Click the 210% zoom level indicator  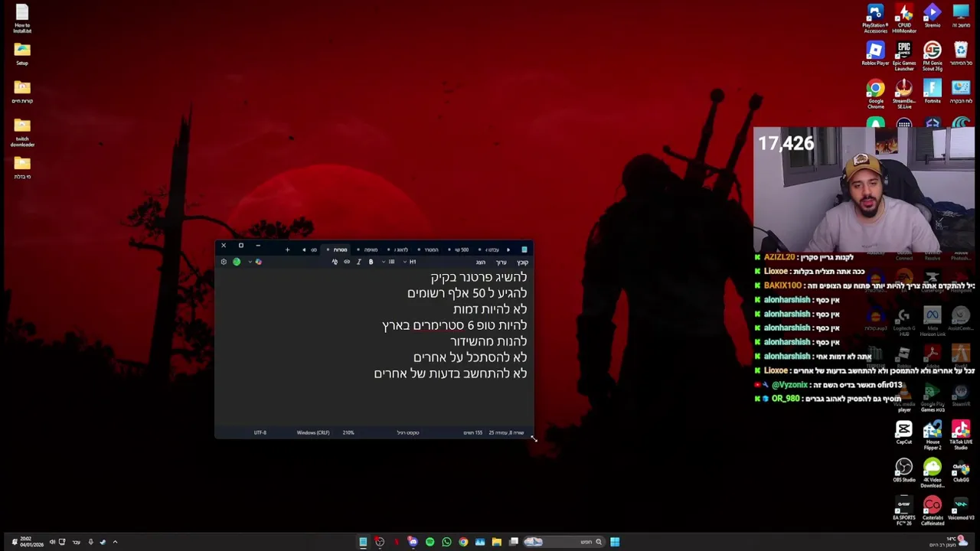coord(348,432)
